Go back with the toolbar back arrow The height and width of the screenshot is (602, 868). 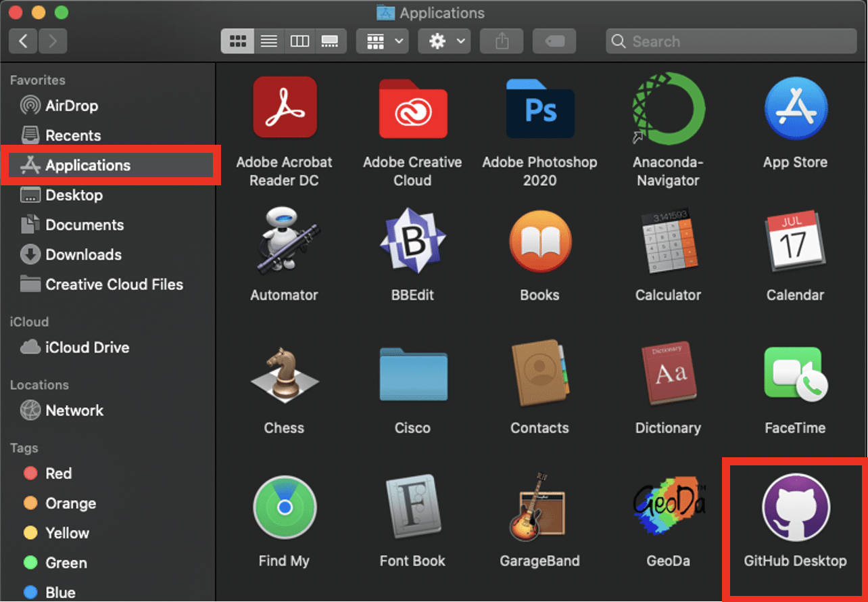click(x=24, y=41)
